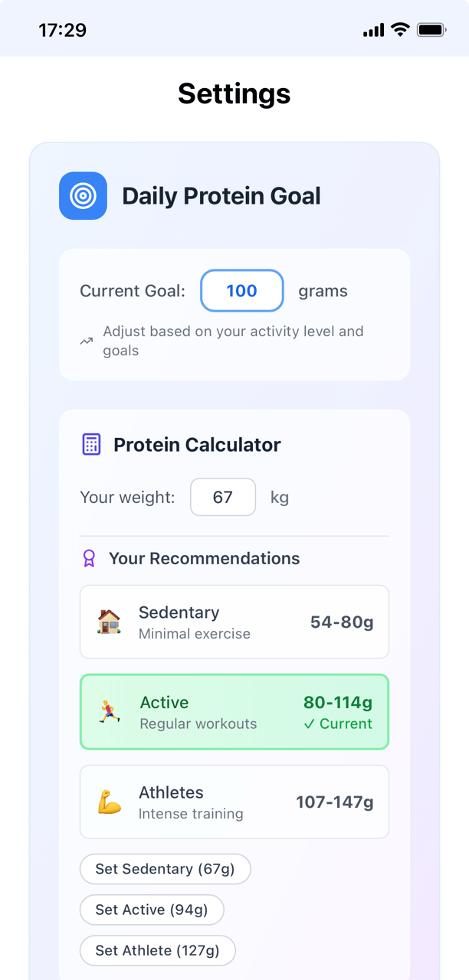
Task: Click the runner icon on the Active card
Action: coord(108,711)
